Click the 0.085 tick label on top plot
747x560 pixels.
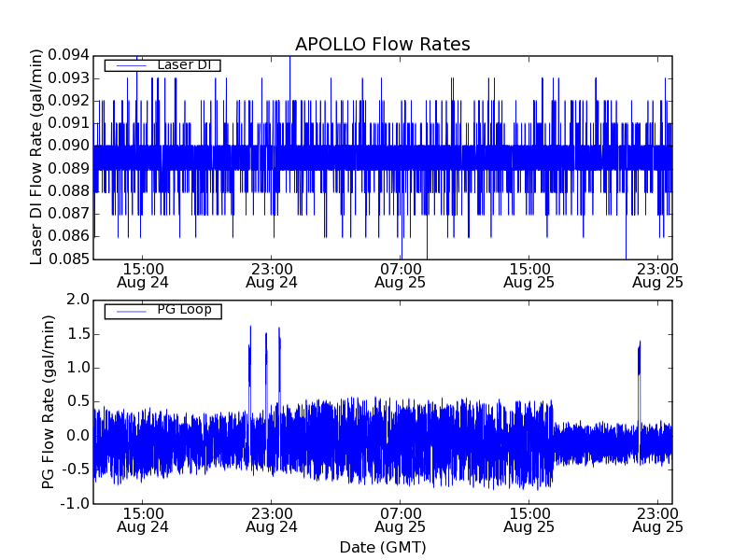point(68,259)
